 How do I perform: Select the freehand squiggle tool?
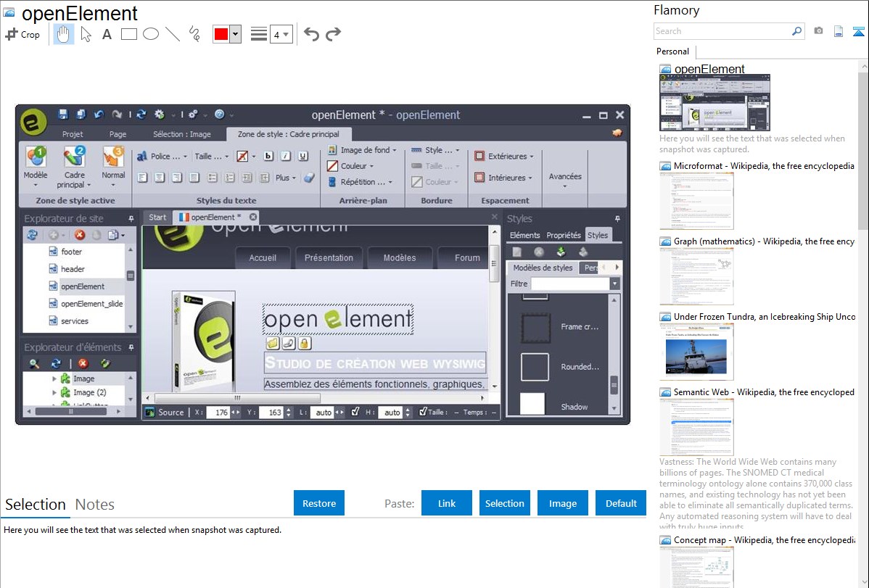(194, 34)
